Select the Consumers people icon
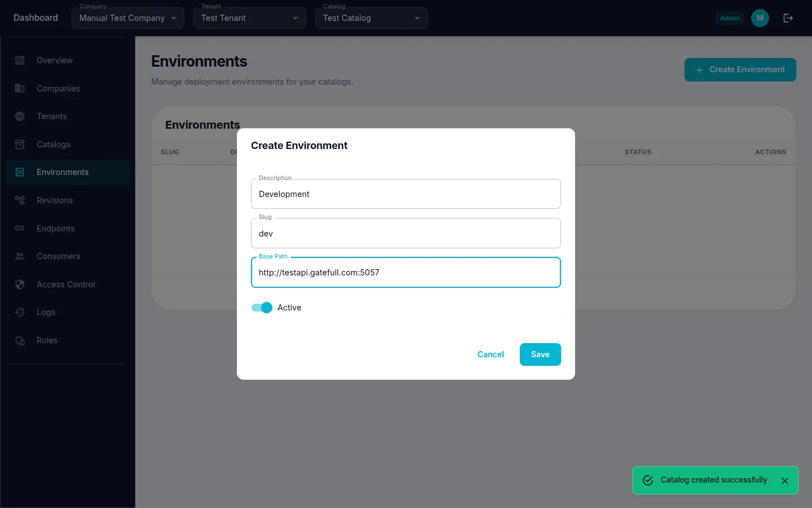The height and width of the screenshot is (508, 812). (20, 256)
